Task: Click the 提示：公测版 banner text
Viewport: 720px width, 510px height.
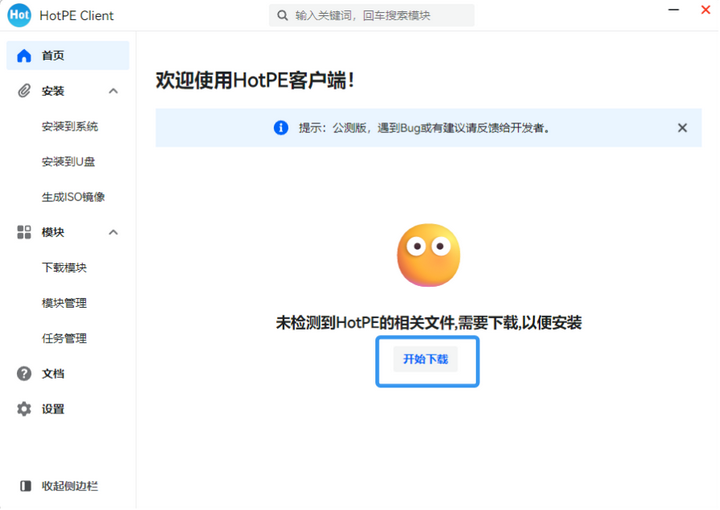Action: [425, 128]
